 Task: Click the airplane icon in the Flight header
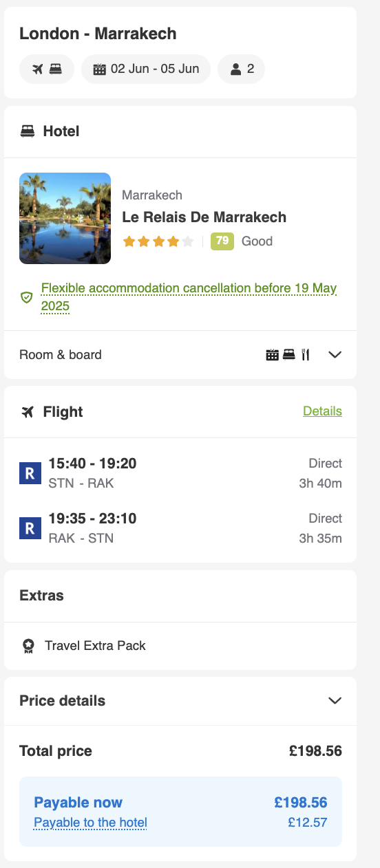click(x=28, y=412)
